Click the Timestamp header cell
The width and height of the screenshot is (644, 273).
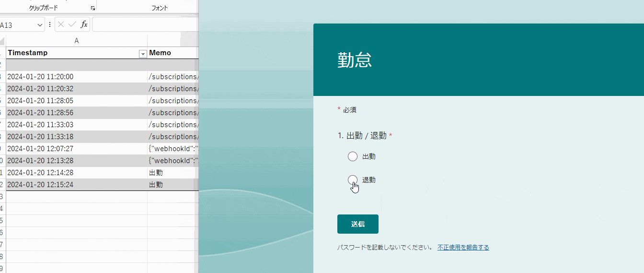pyautogui.click(x=77, y=53)
